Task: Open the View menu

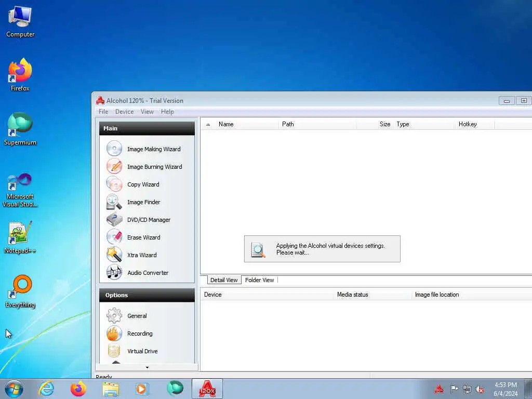Action: click(x=147, y=112)
